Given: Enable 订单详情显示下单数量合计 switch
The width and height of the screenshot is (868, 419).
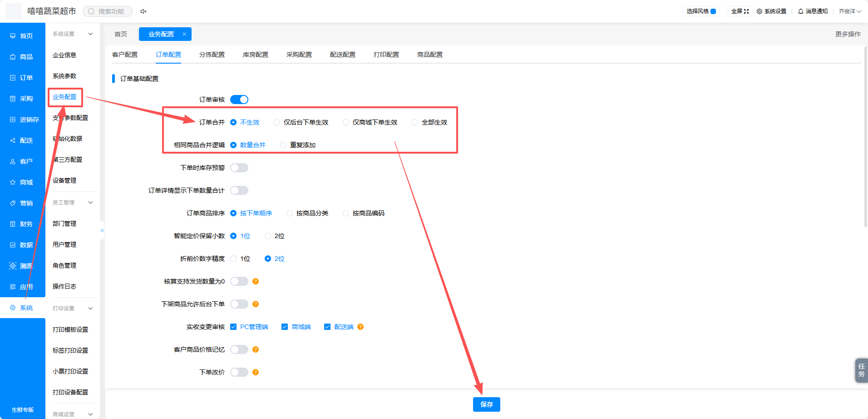Looking at the screenshot, I should 239,190.
